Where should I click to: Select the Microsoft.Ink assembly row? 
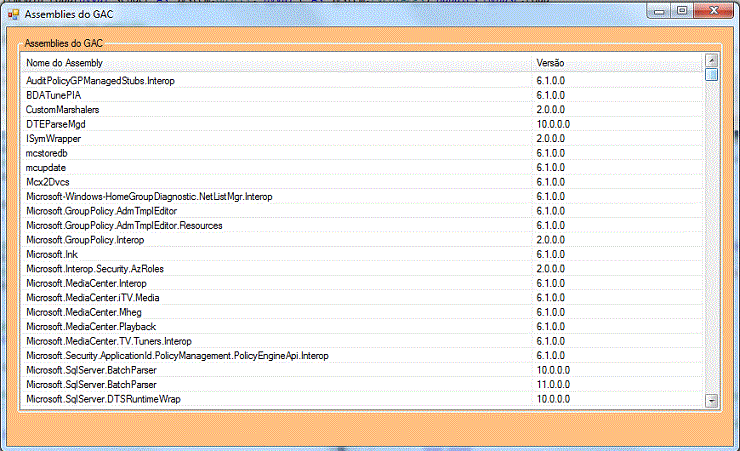(362, 254)
